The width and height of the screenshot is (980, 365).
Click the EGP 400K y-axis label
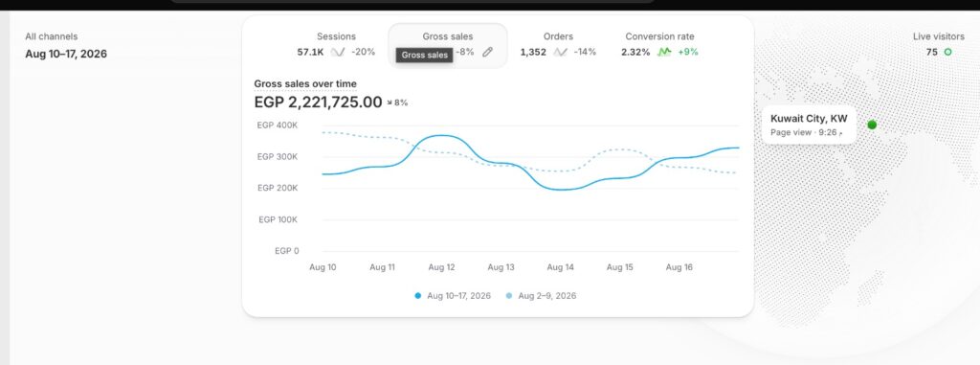tap(278, 125)
